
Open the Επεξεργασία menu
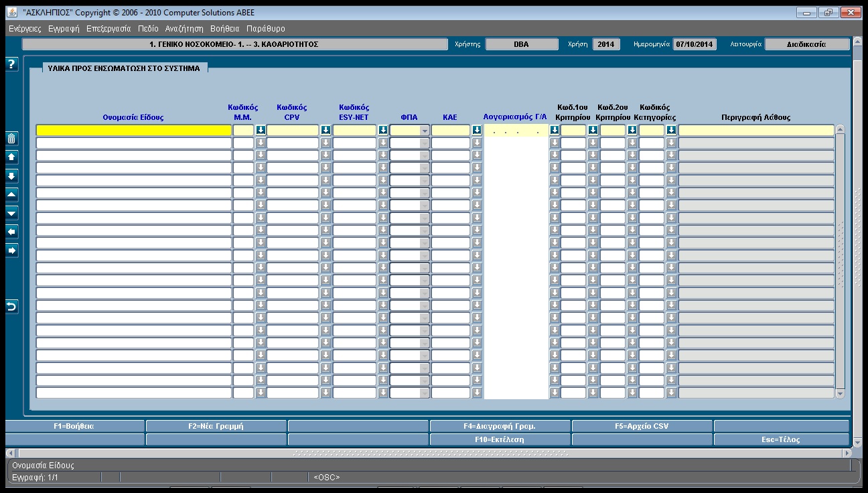tap(108, 29)
